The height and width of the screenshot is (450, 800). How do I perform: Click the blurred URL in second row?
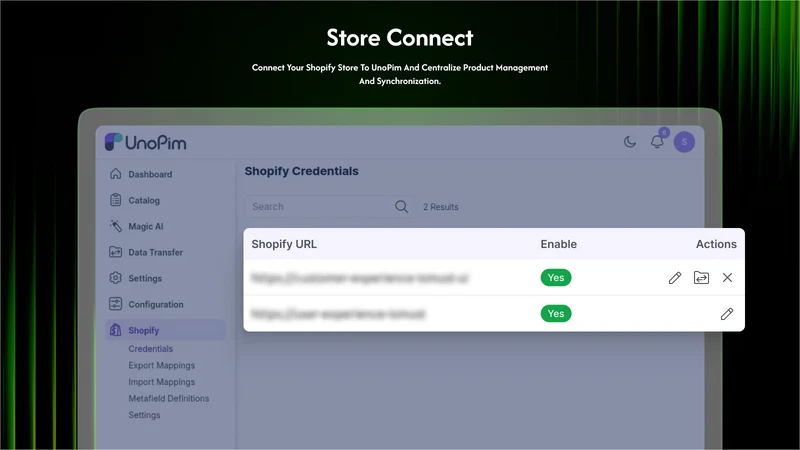[338, 314]
